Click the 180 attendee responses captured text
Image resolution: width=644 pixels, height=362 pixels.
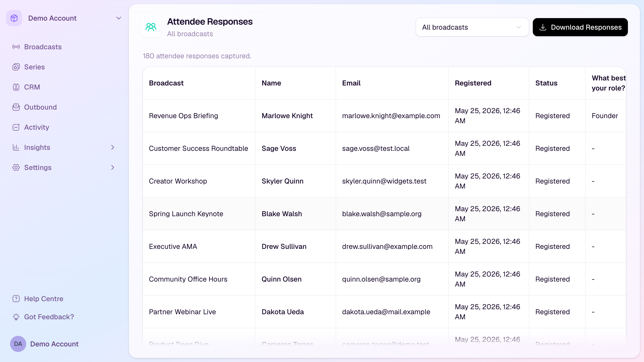(197, 56)
